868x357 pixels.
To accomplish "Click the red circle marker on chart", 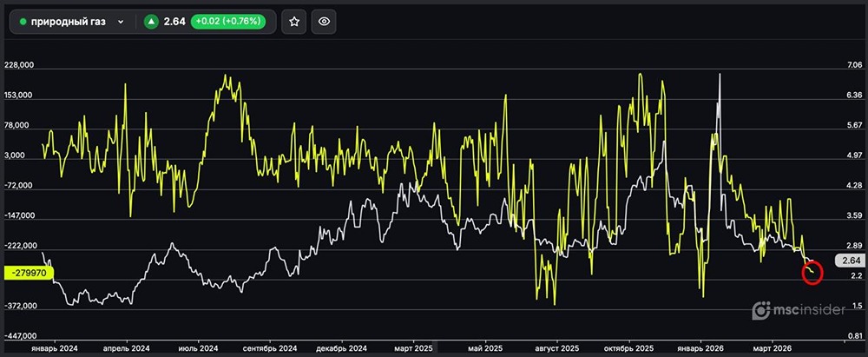I will tap(812, 271).
